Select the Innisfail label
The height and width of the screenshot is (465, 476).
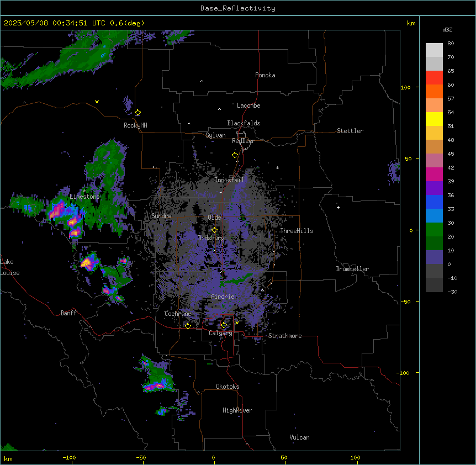click(229, 180)
